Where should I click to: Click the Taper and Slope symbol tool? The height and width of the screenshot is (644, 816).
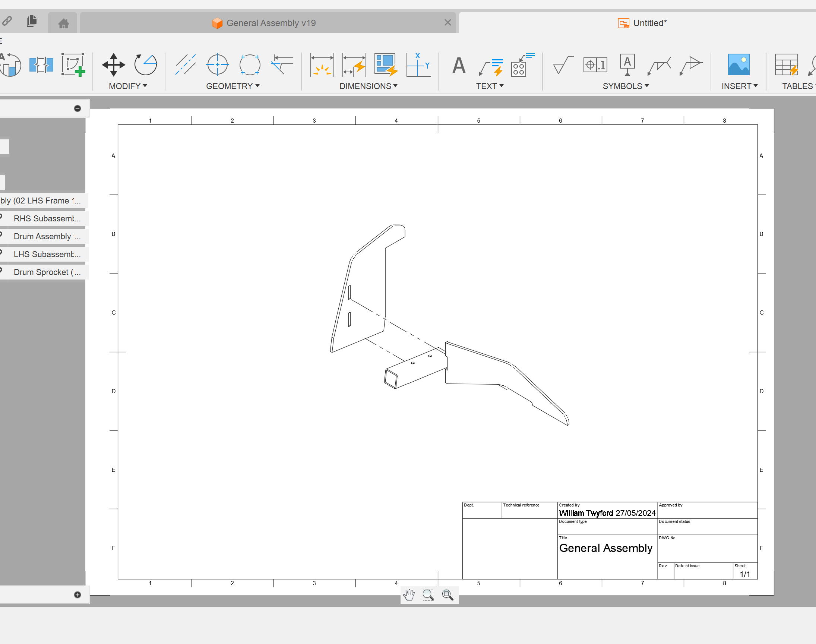pyautogui.click(x=691, y=66)
